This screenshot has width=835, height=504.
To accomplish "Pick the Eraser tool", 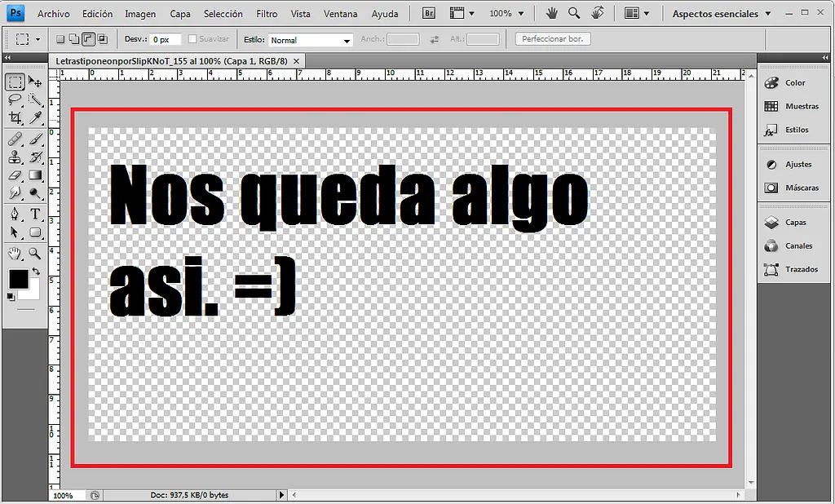I will 15,174.
